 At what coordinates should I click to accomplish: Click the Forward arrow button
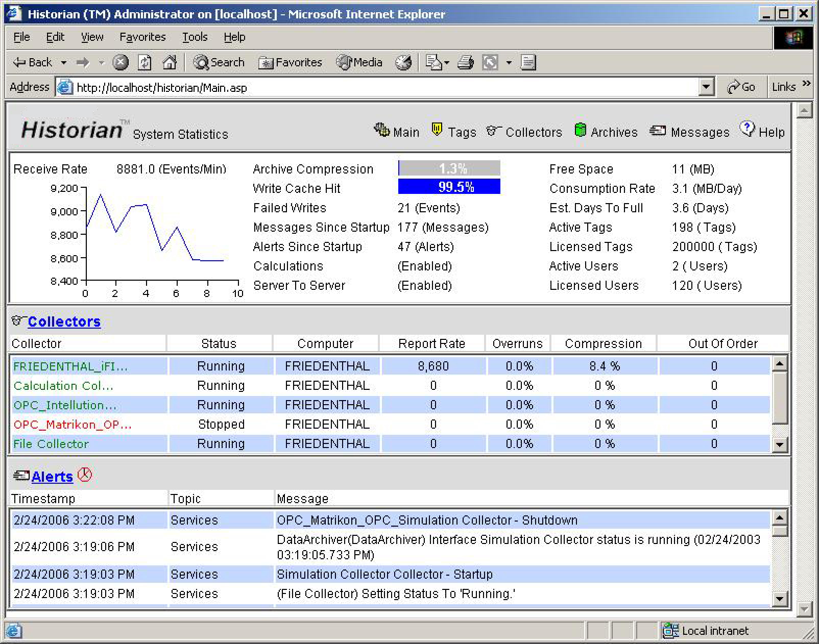point(83,63)
